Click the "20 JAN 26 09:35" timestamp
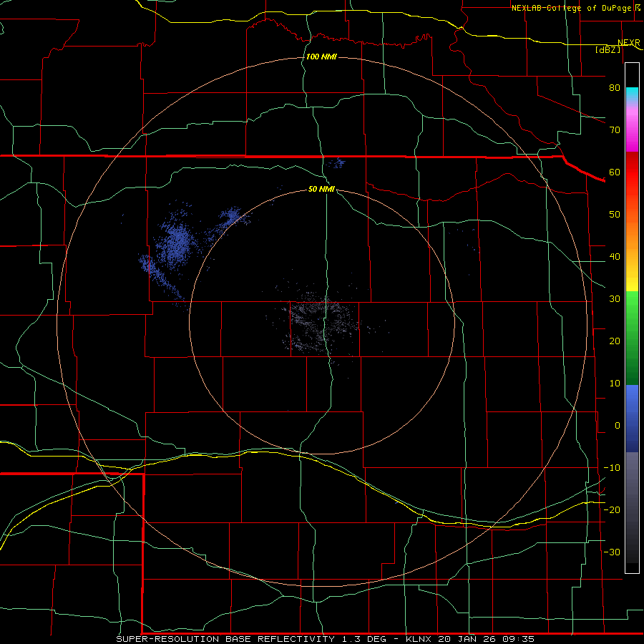644x644 pixels. 487,639
